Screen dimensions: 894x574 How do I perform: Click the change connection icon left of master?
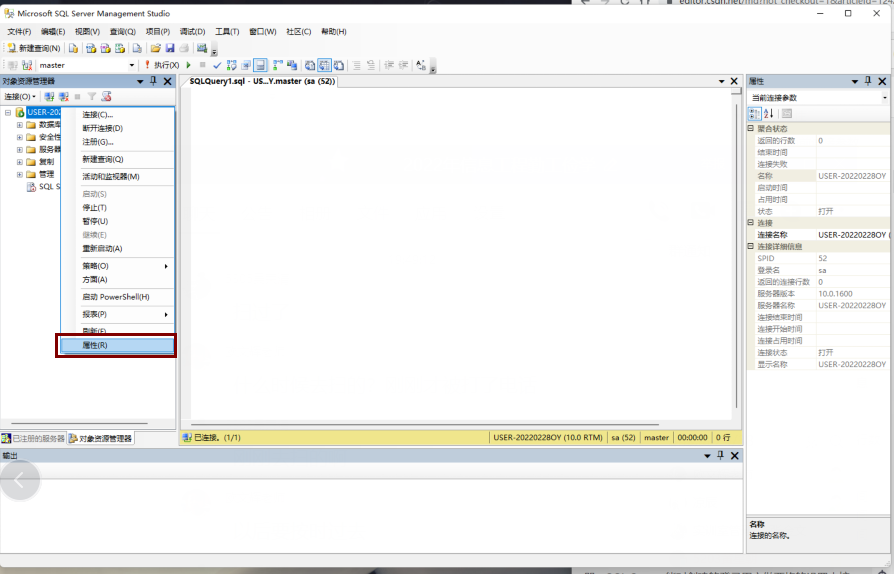[27, 65]
